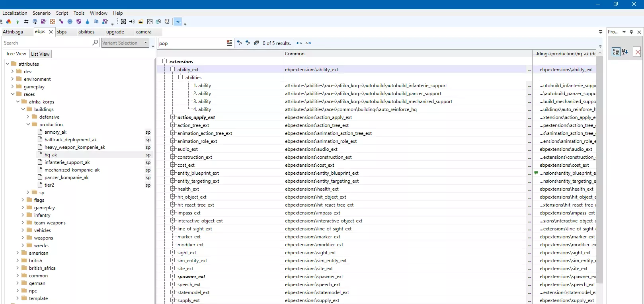Expand the american races folder

18,253
